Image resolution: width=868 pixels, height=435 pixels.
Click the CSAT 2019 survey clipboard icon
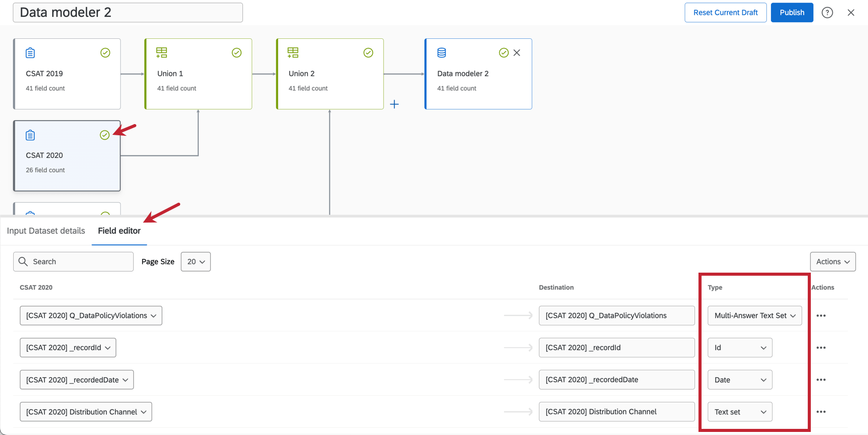pos(31,53)
